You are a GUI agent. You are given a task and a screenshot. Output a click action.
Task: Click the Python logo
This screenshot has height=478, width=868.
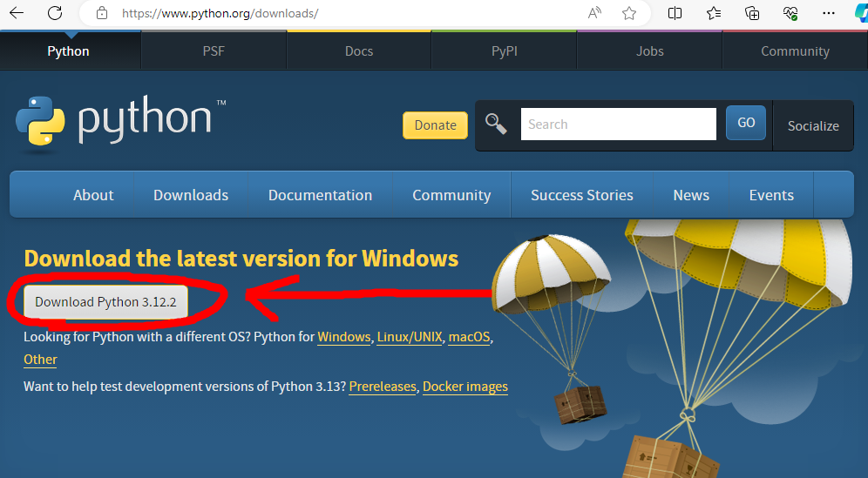[120, 123]
